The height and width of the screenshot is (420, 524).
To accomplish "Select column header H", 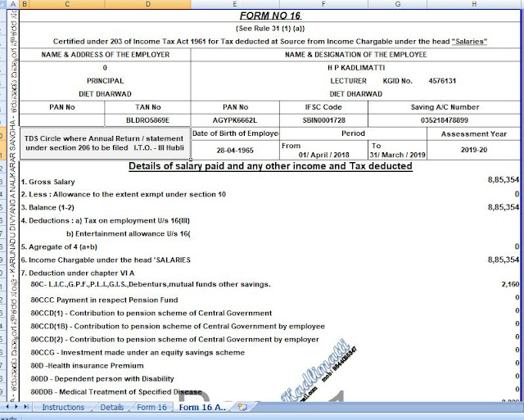I will pyautogui.click(x=474, y=4).
